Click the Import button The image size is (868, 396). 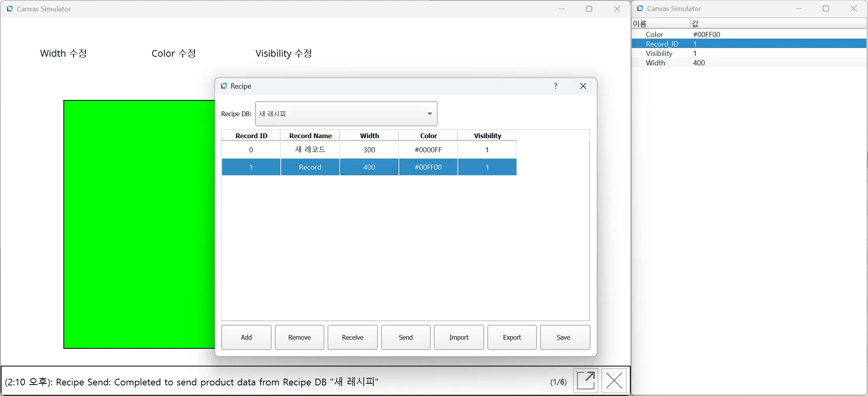(459, 337)
